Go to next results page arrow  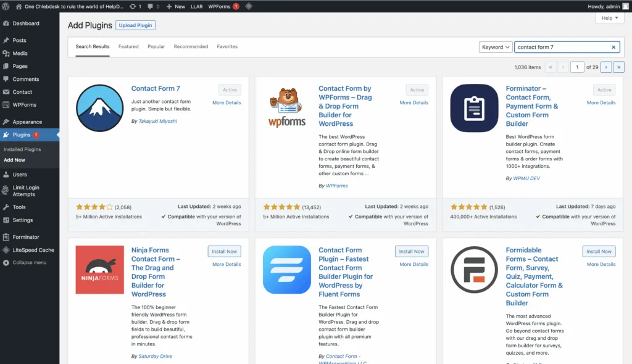coord(606,67)
